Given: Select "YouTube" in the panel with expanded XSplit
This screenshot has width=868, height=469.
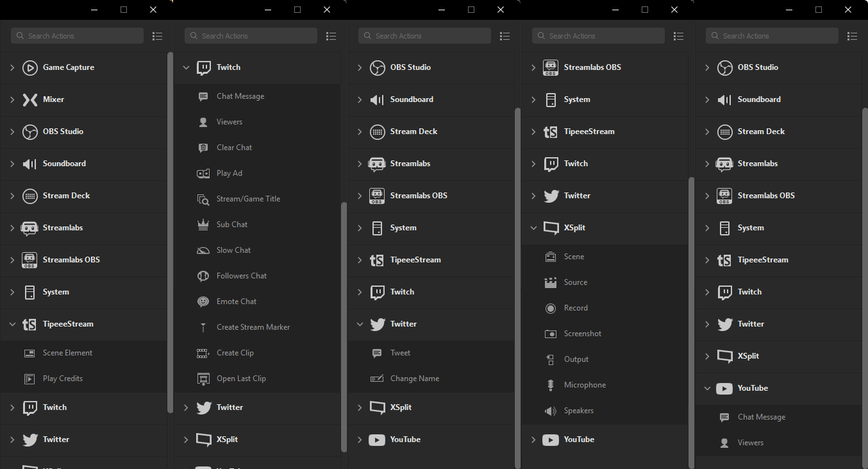Looking at the screenshot, I should (579, 439).
